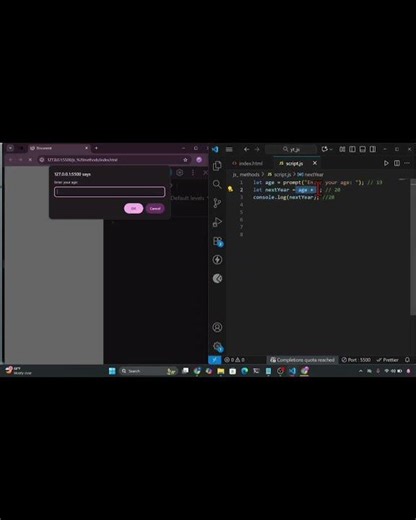
Task: Open the Extensions view
Action: coord(218,241)
